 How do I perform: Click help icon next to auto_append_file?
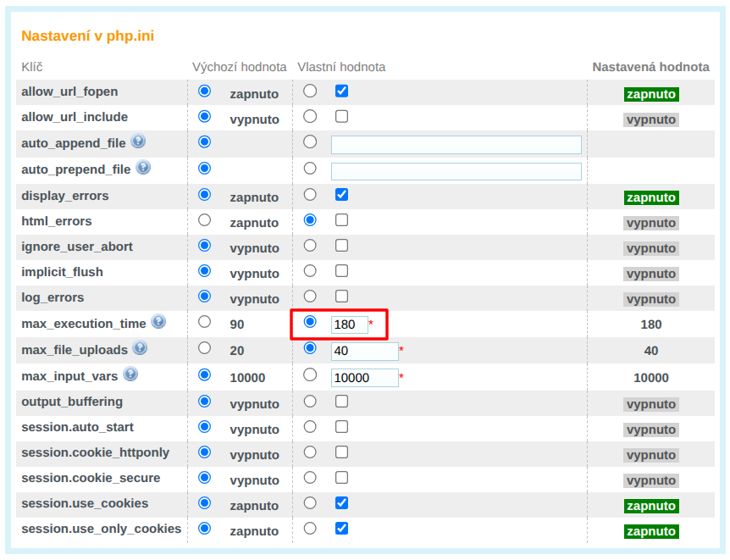point(138,141)
